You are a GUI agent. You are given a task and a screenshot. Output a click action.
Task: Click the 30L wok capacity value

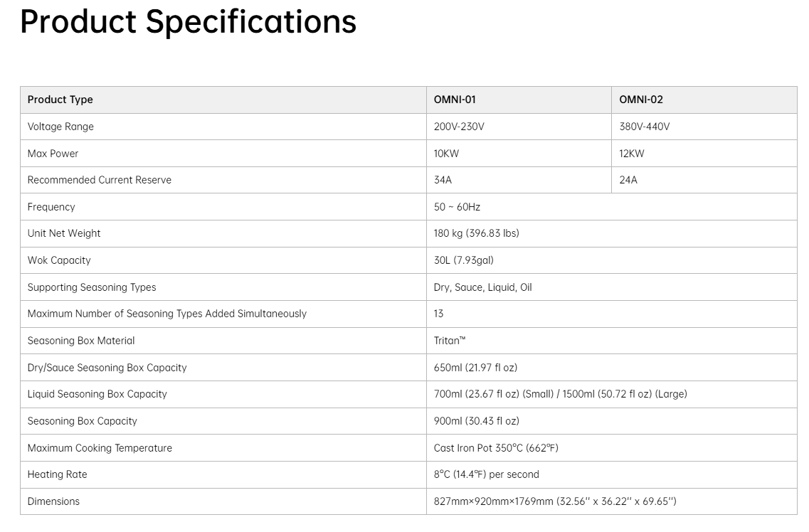463,260
